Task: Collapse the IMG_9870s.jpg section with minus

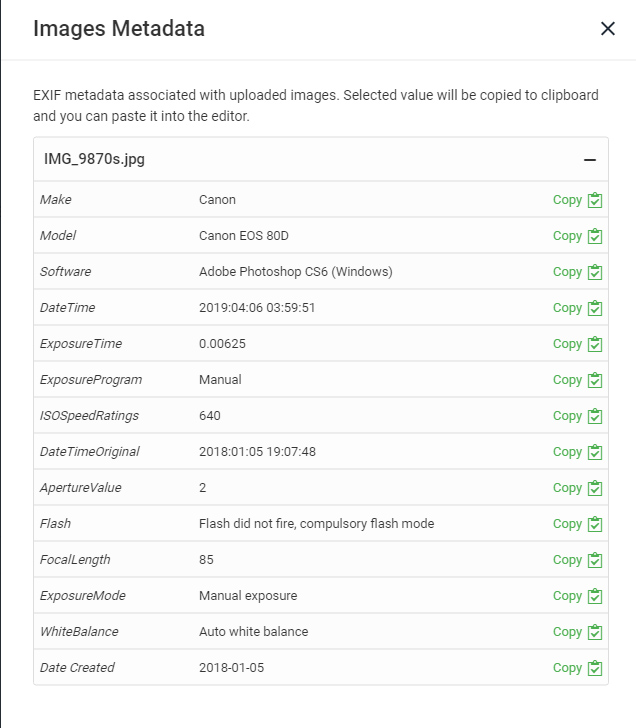Action: click(590, 160)
